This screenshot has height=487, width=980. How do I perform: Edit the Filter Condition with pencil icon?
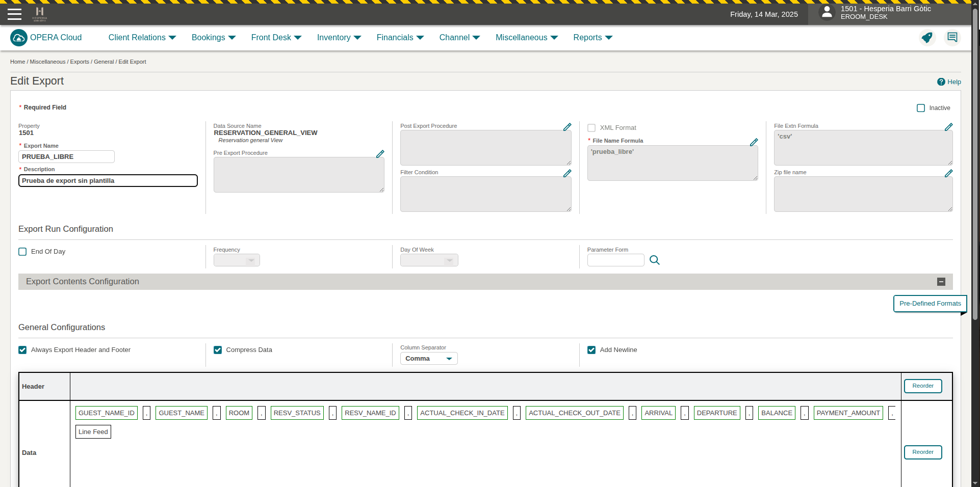click(x=567, y=173)
